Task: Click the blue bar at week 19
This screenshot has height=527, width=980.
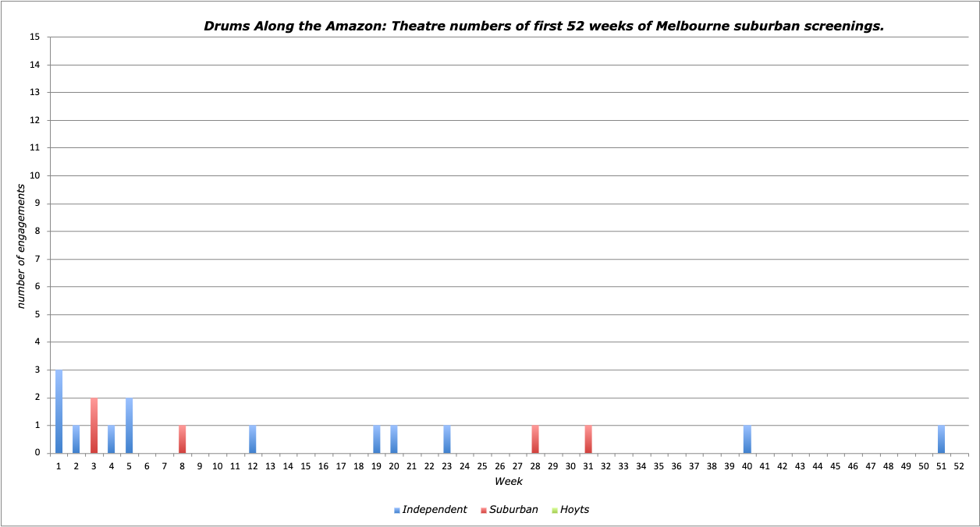Action: [377, 440]
